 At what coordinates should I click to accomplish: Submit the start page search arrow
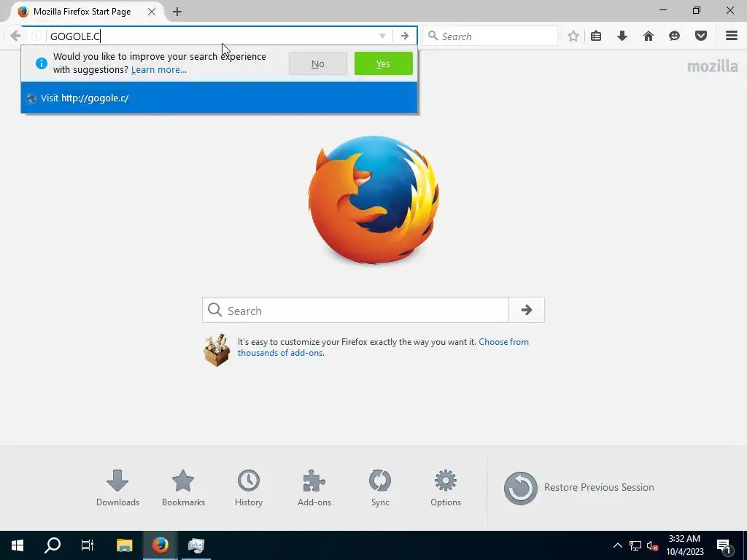click(x=527, y=311)
